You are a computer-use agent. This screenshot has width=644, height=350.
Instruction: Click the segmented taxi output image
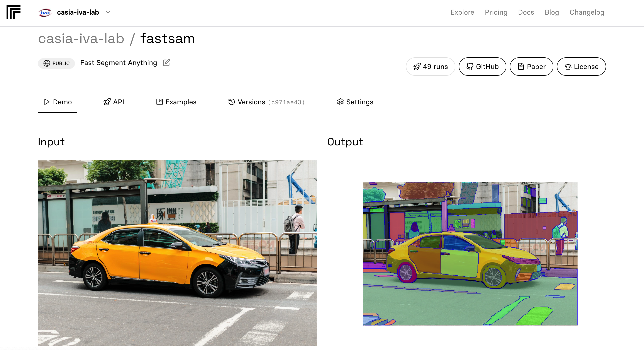pyautogui.click(x=470, y=254)
